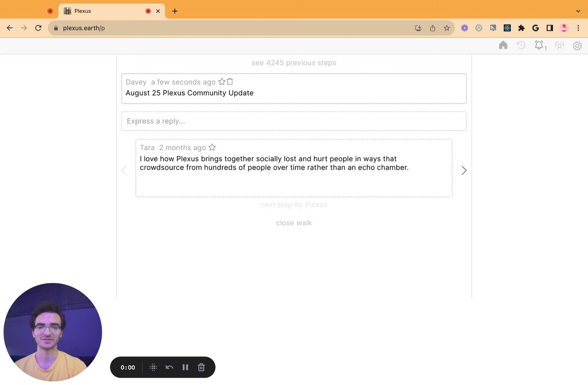Open the G extension icon
This screenshot has height=385, width=588.
[536, 28]
